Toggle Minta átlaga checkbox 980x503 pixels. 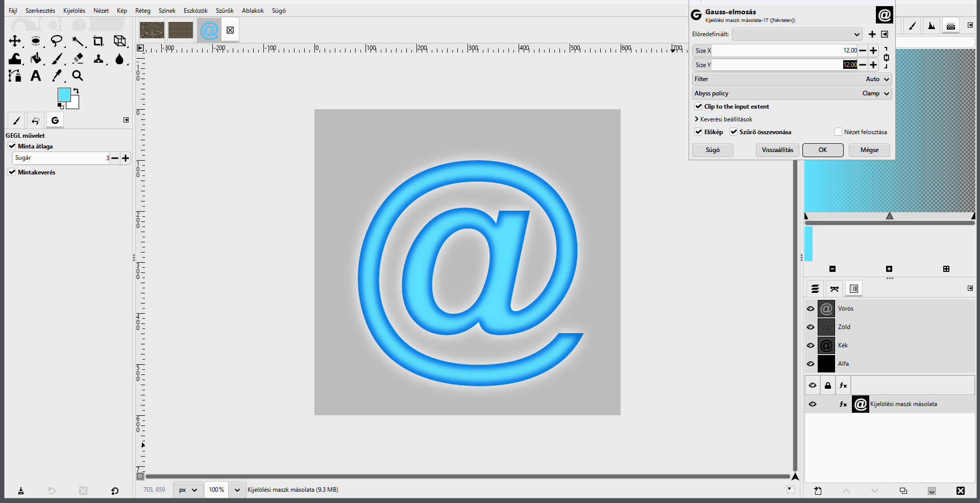point(12,146)
